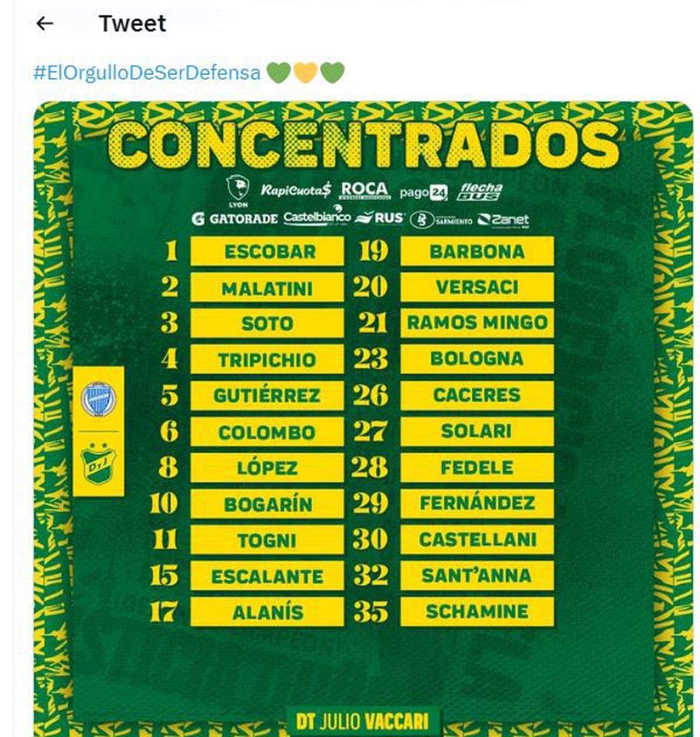Screen dimensions: 700x737
Task: Click the back arrow icon
Action: click(44, 23)
